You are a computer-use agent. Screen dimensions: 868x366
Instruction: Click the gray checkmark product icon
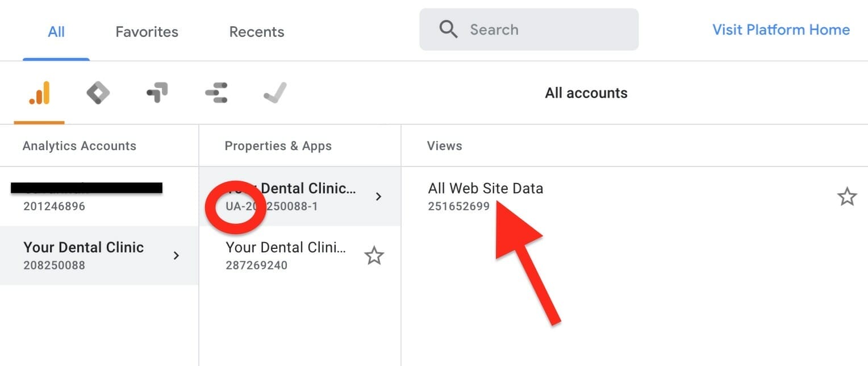point(275,93)
